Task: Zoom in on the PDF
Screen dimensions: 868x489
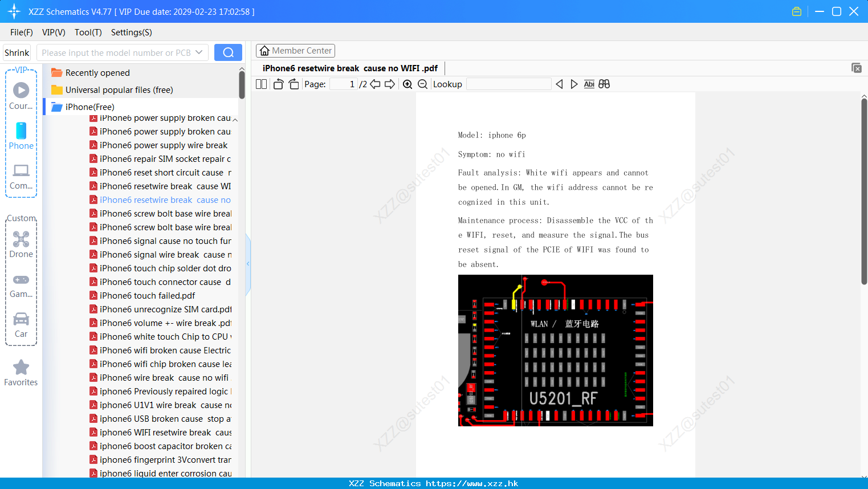Action: [x=407, y=84]
